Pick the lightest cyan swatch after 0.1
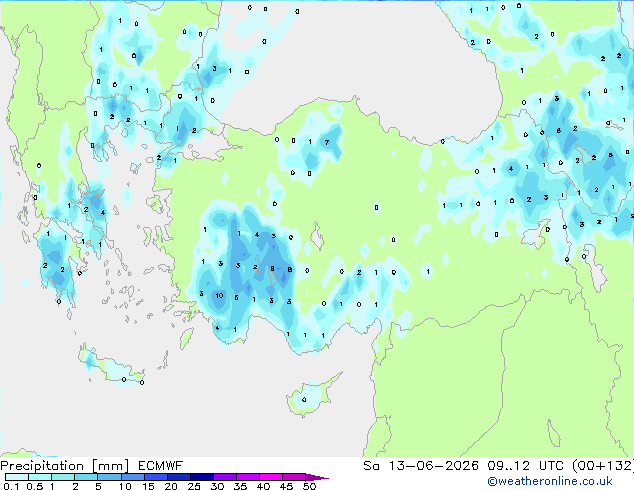This screenshot has height=490, width=634. tap(17, 477)
